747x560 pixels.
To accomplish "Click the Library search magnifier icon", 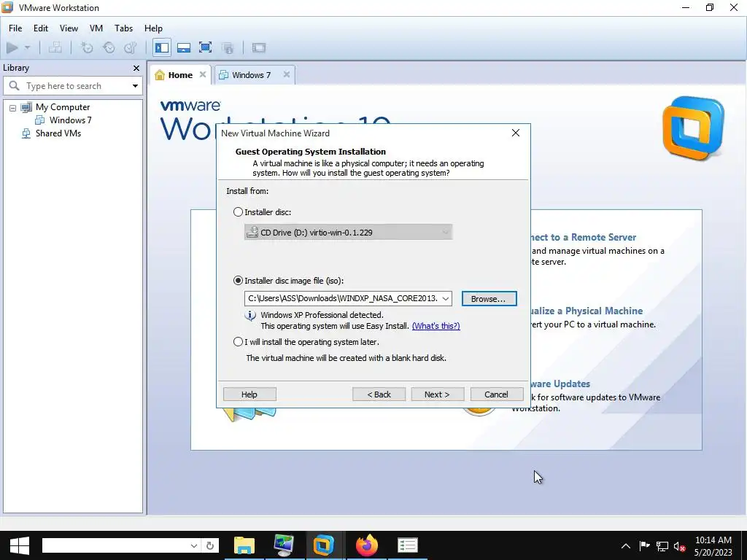I will (x=15, y=86).
